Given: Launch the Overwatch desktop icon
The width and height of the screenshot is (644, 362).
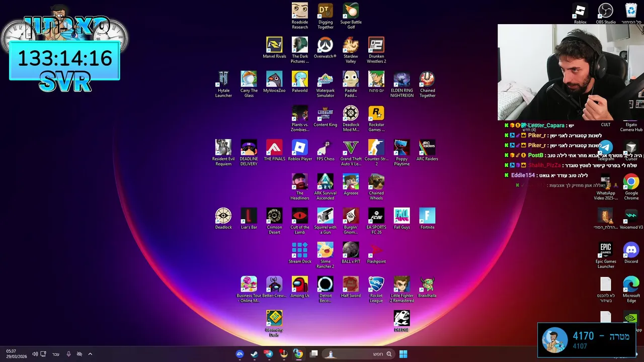Looking at the screenshot, I should [325, 48].
